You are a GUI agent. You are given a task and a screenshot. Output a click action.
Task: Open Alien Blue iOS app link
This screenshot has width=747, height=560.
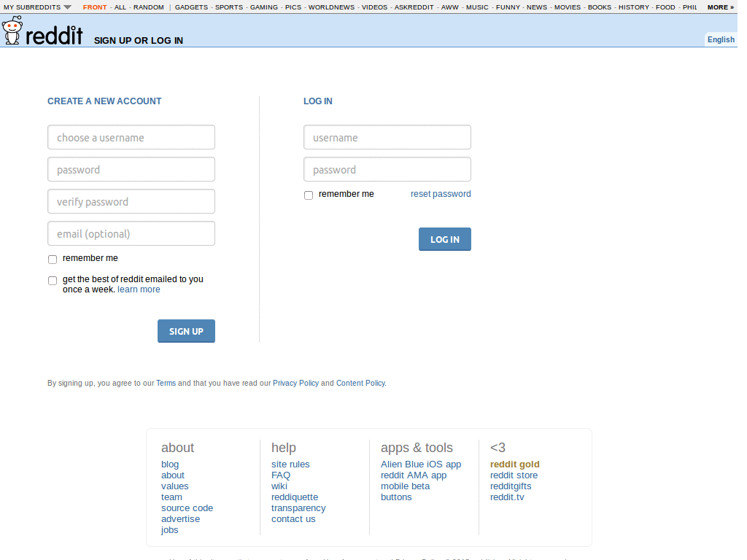coord(421,464)
